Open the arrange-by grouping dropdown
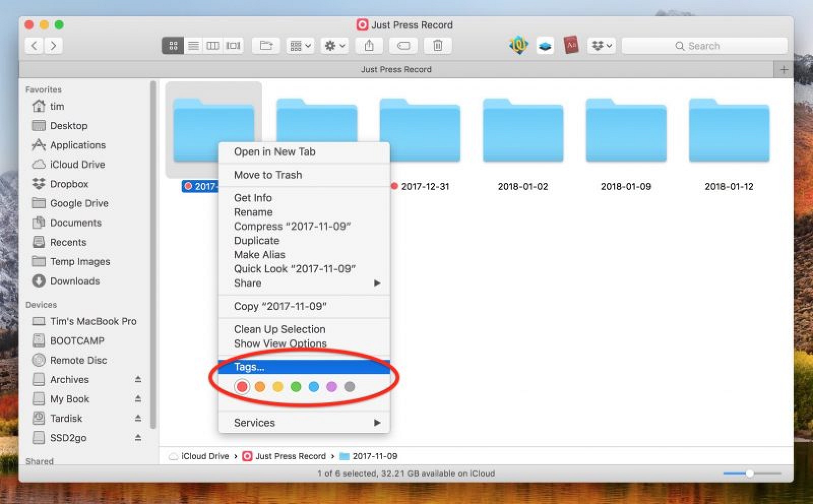This screenshot has width=813, height=504. point(300,46)
